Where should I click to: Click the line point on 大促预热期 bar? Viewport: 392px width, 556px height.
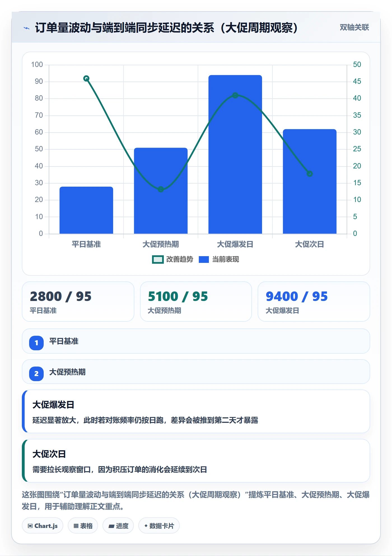161,189
